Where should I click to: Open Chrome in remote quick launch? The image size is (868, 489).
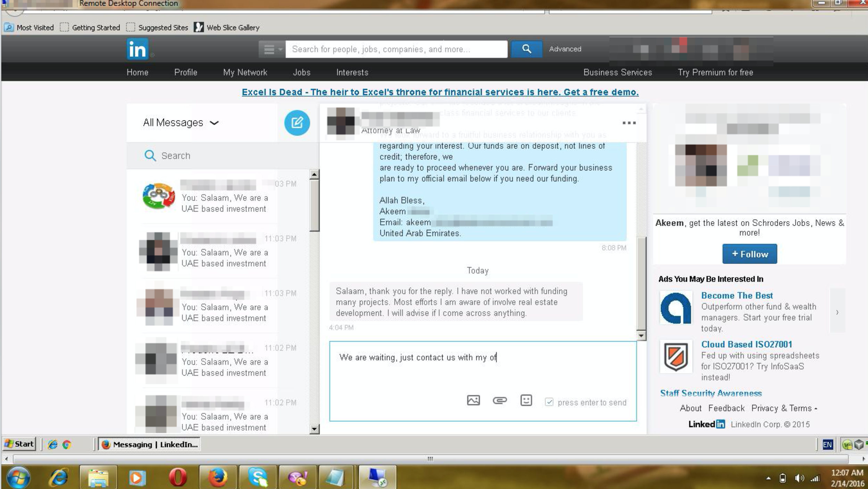pos(67,445)
